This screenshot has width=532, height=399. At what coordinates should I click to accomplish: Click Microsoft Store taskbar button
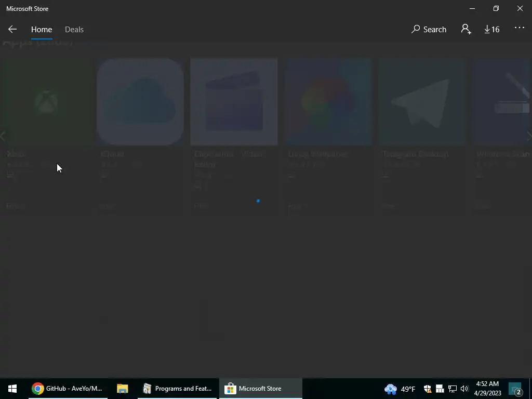point(261,389)
